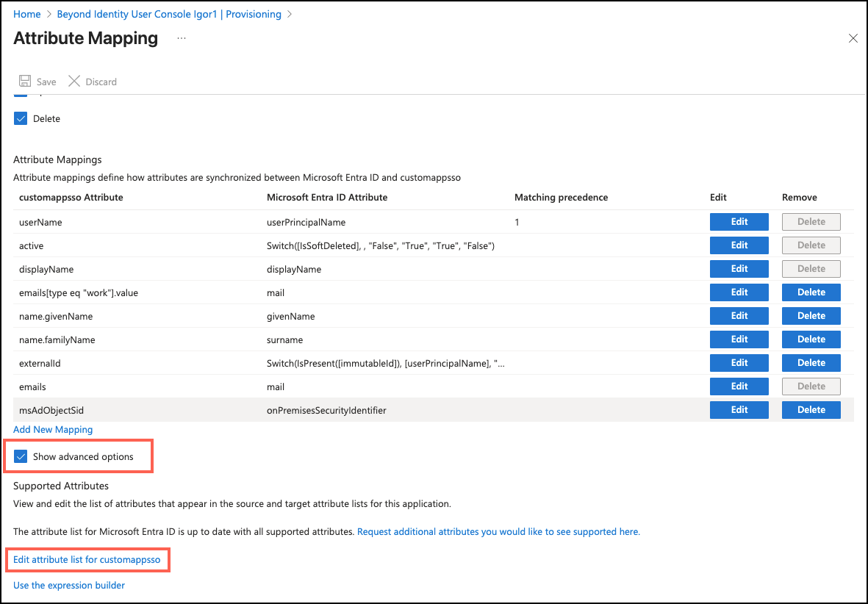Edit the active attribute mapping
This screenshot has width=868, height=604.
tap(739, 245)
